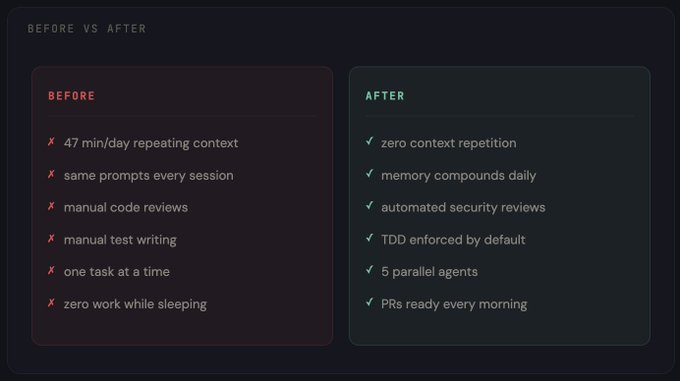Image resolution: width=680 pixels, height=381 pixels.
Task: Click the '5 parallel agents' text
Action: [429, 272]
